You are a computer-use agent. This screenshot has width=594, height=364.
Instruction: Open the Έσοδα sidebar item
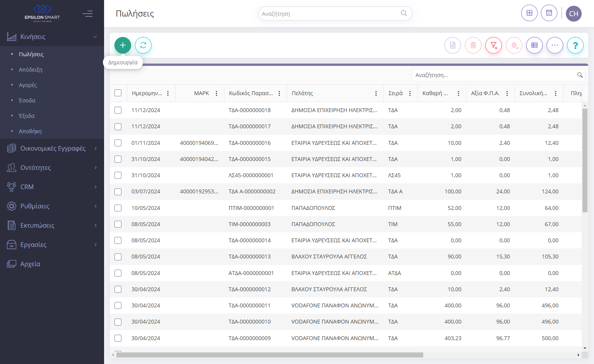coord(27,101)
